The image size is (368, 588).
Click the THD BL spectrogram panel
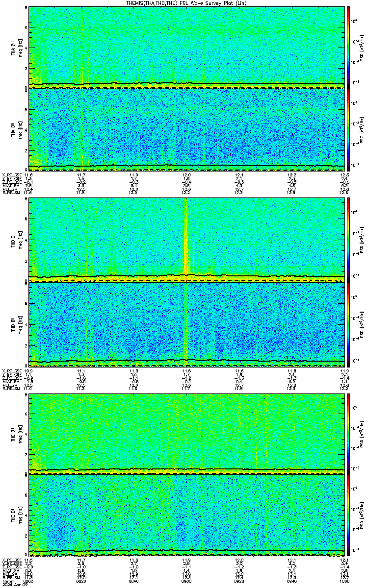(x=186, y=240)
